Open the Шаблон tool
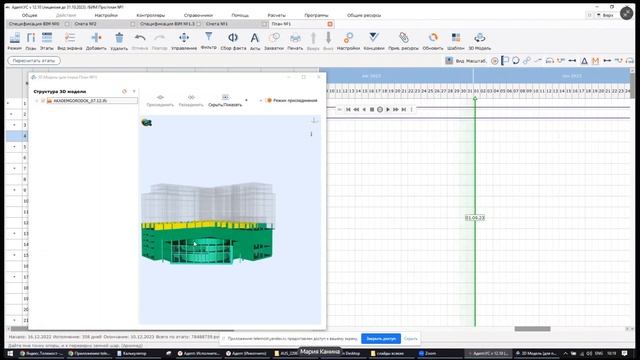The height and width of the screenshot is (360, 640). click(x=456, y=41)
